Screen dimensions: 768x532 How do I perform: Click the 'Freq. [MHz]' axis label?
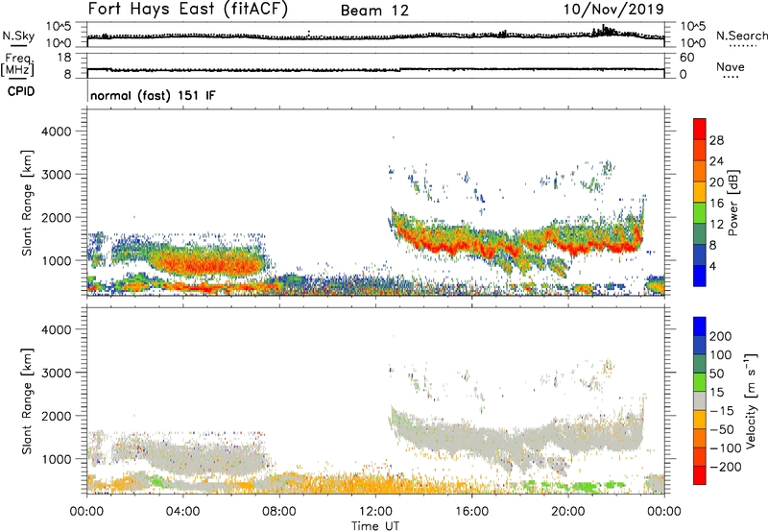(17, 64)
